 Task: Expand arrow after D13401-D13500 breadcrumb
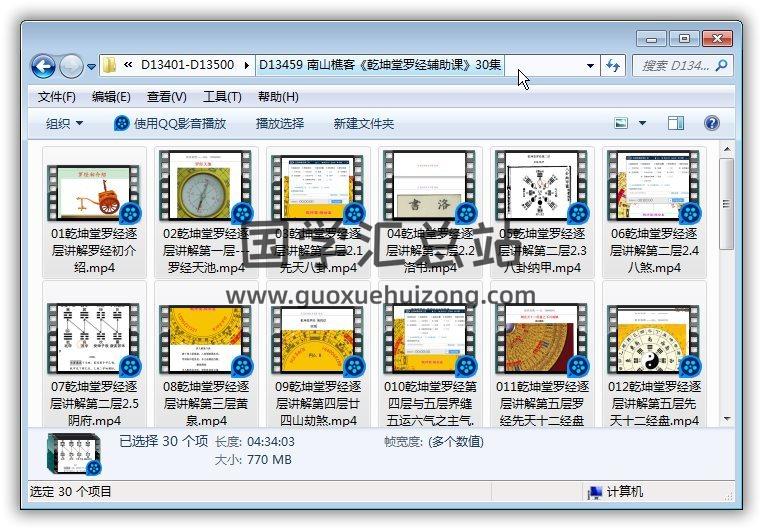(x=247, y=65)
